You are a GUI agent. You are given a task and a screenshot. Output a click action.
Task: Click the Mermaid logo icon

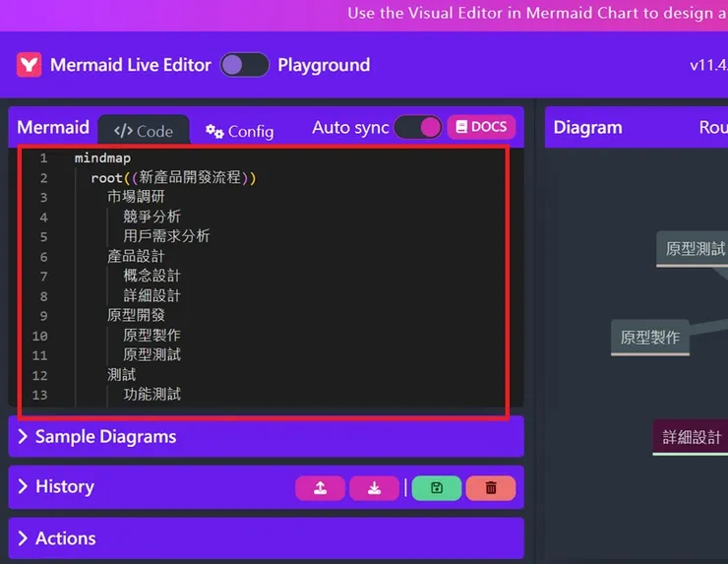(x=29, y=65)
